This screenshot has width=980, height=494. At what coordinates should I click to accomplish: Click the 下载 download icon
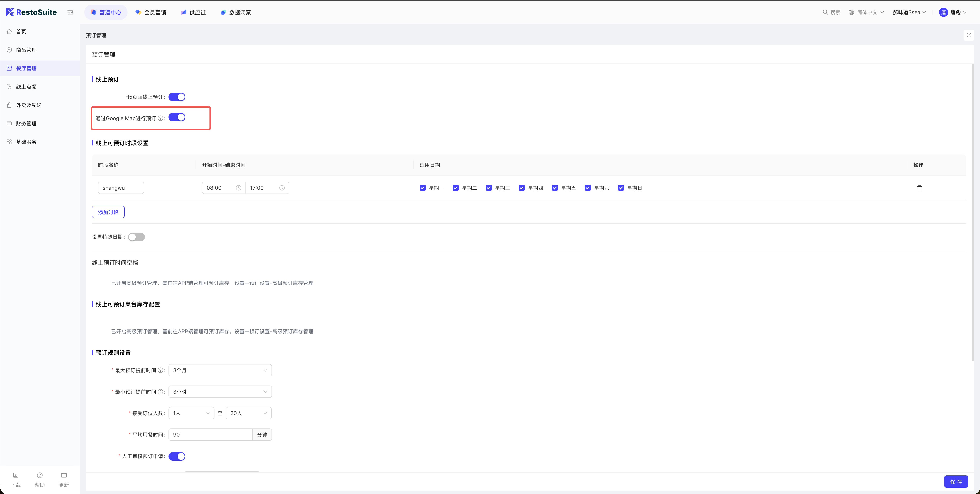click(16, 475)
